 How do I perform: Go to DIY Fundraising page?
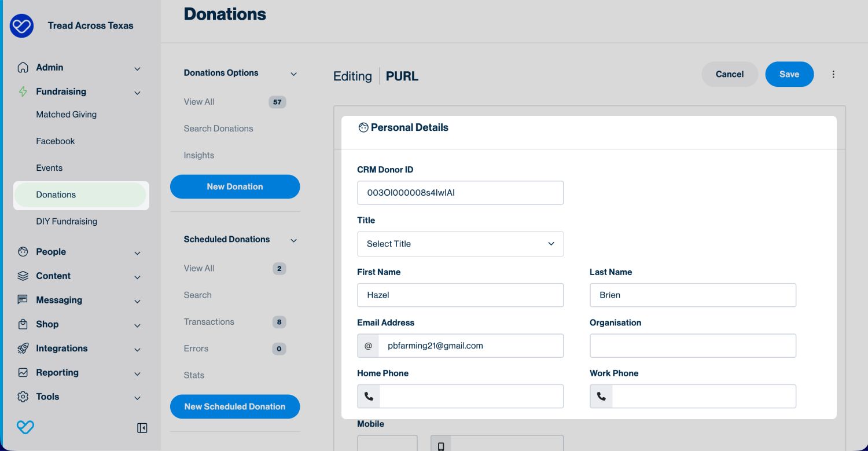pyautogui.click(x=67, y=221)
